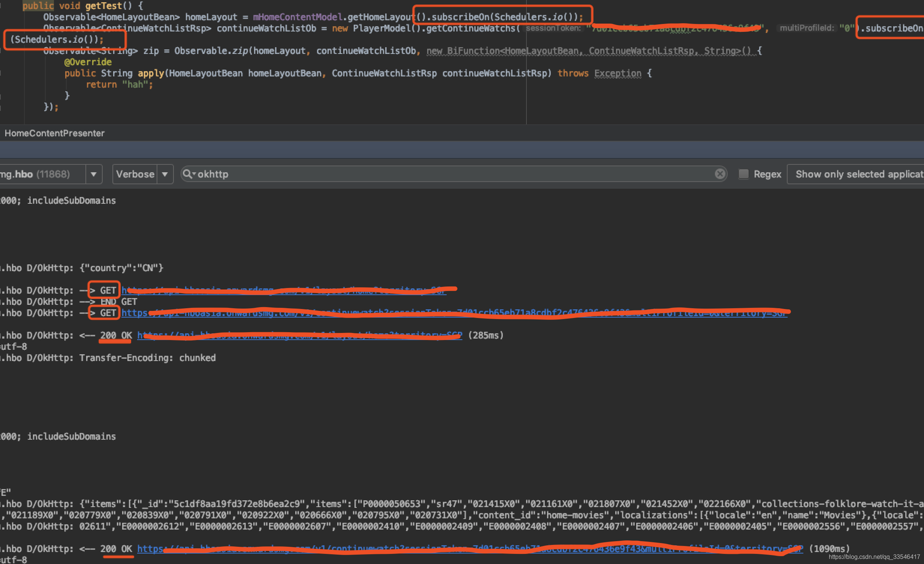Click the Exception keyword in apply signature

click(617, 73)
